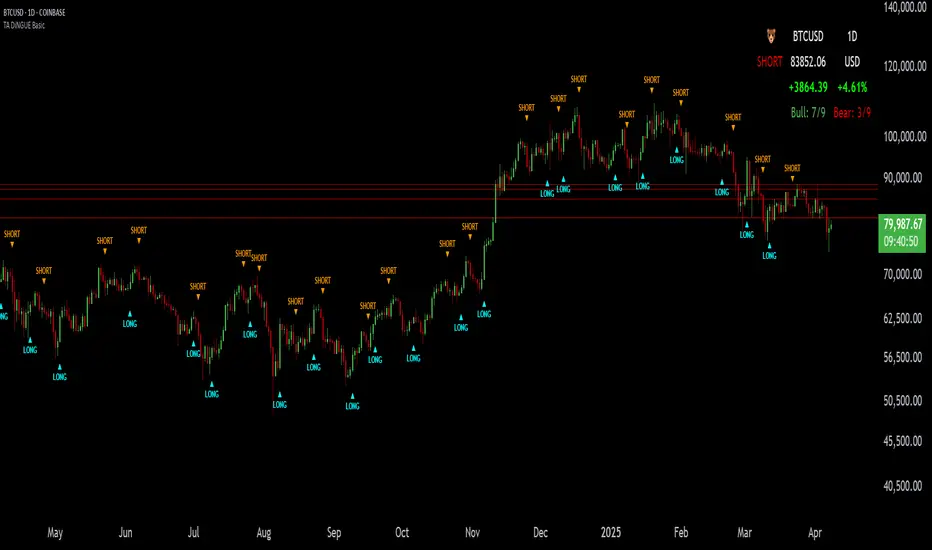Click the Aug label on the time axis
This screenshot has width=932, height=550.
263,533
